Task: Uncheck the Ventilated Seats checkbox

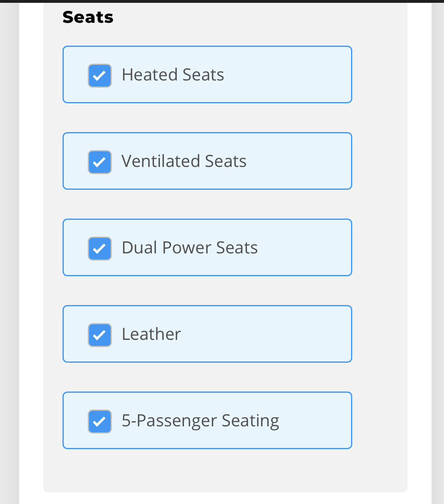Action: 100,162
